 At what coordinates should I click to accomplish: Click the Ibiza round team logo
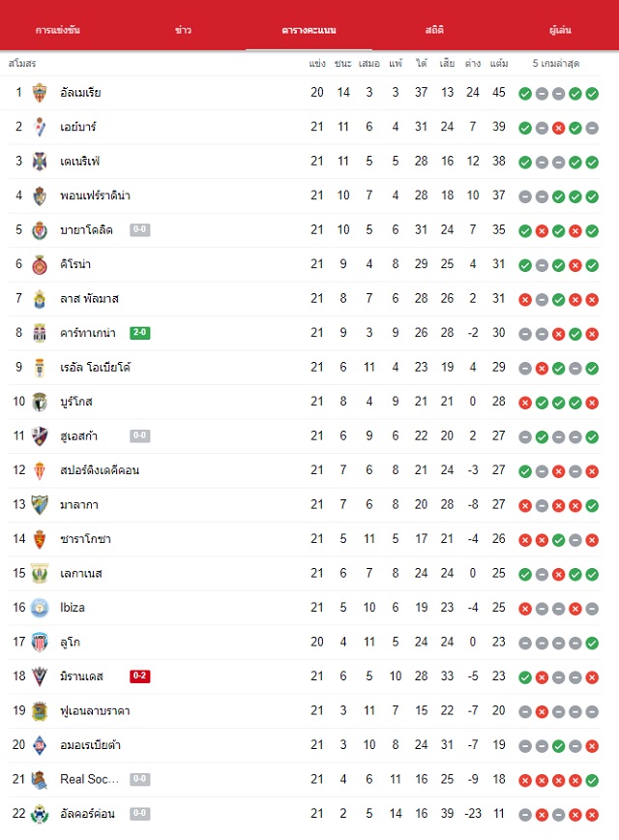coord(40,608)
